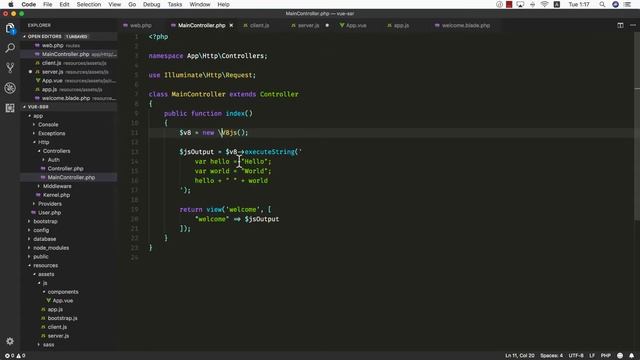Place cursor in executeString code line
The height and width of the screenshot is (360, 640).
(240, 152)
